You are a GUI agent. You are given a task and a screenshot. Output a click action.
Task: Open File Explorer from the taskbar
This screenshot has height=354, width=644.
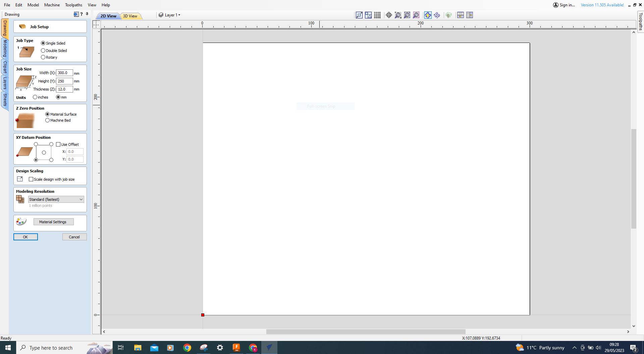(x=138, y=348)
